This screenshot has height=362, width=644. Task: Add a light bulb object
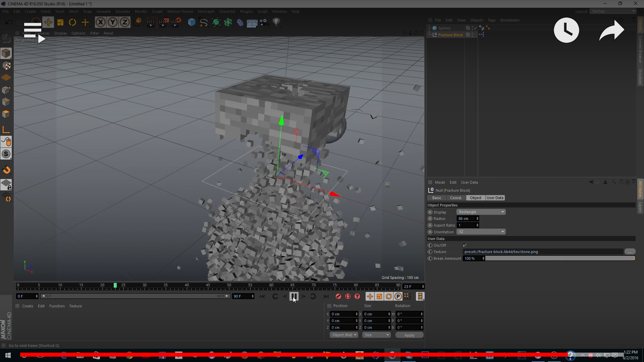point(276,22)
